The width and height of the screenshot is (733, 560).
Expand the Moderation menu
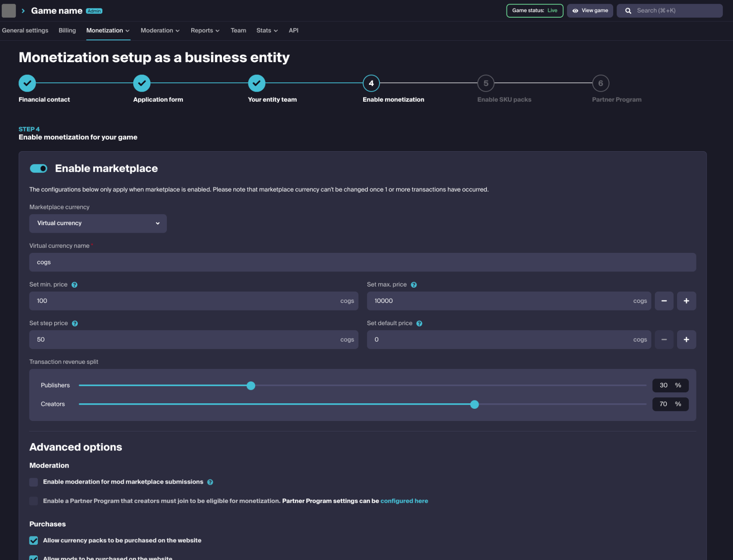[x=160, y=31]
